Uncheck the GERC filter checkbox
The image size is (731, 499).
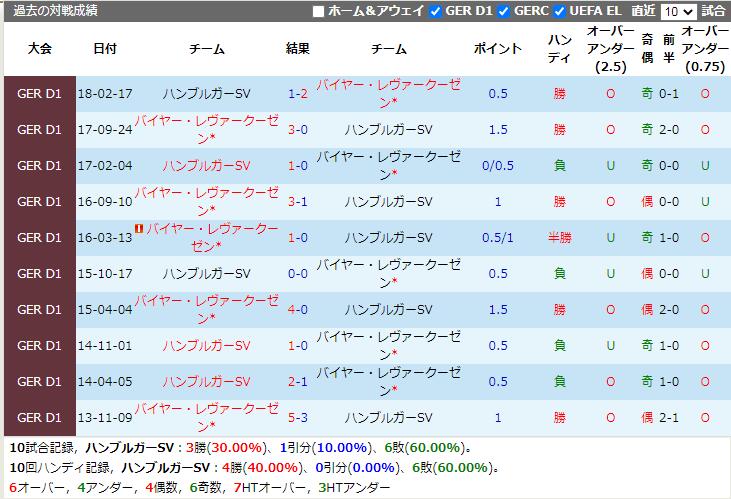[x=505, y=12]
